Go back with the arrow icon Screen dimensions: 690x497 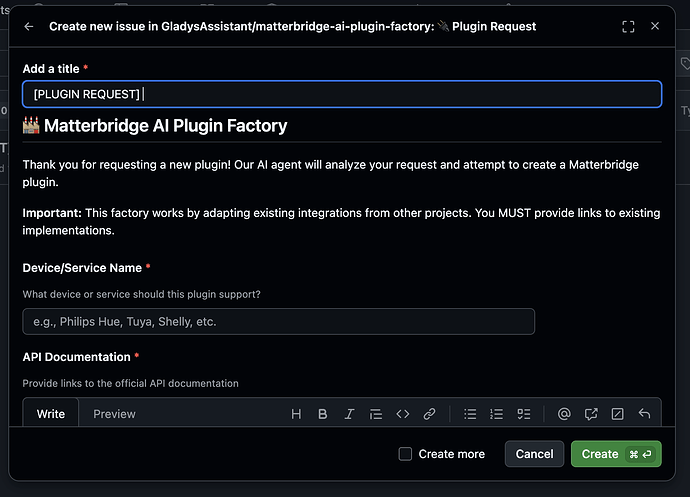pyautogui.click(x=29, y=27)
